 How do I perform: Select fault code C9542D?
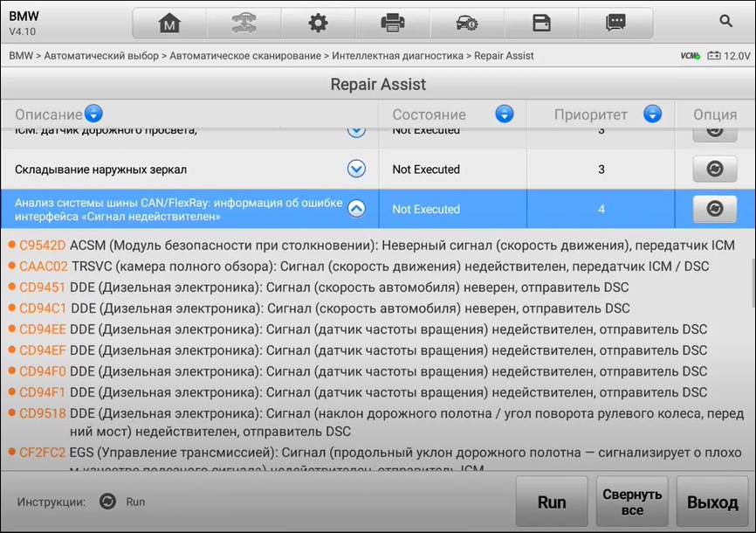tap(42, 246)
